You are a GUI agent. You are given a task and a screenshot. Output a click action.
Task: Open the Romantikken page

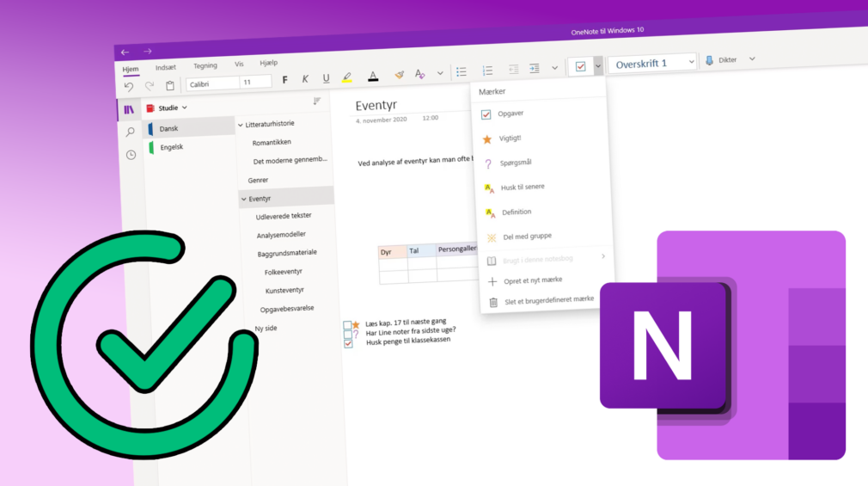(x=272, y=143)
